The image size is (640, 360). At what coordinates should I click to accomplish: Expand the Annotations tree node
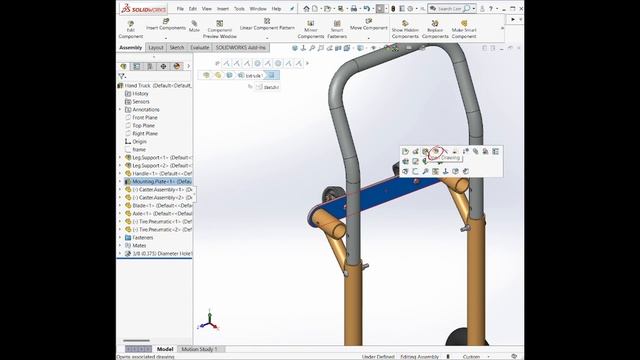120,110
